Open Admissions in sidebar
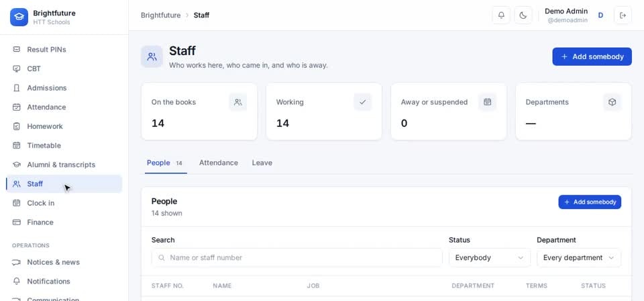Screen dimensions: 644x301 64,88
